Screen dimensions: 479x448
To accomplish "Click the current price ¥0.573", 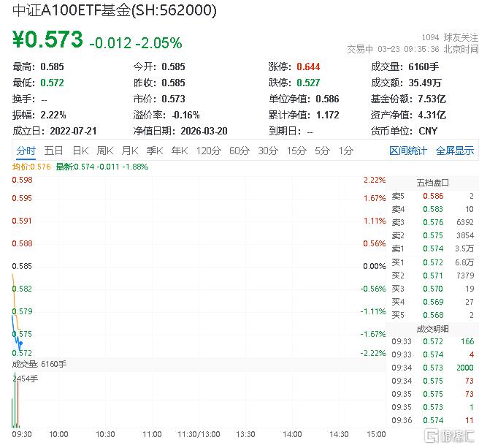I will [x=47, y=39].
